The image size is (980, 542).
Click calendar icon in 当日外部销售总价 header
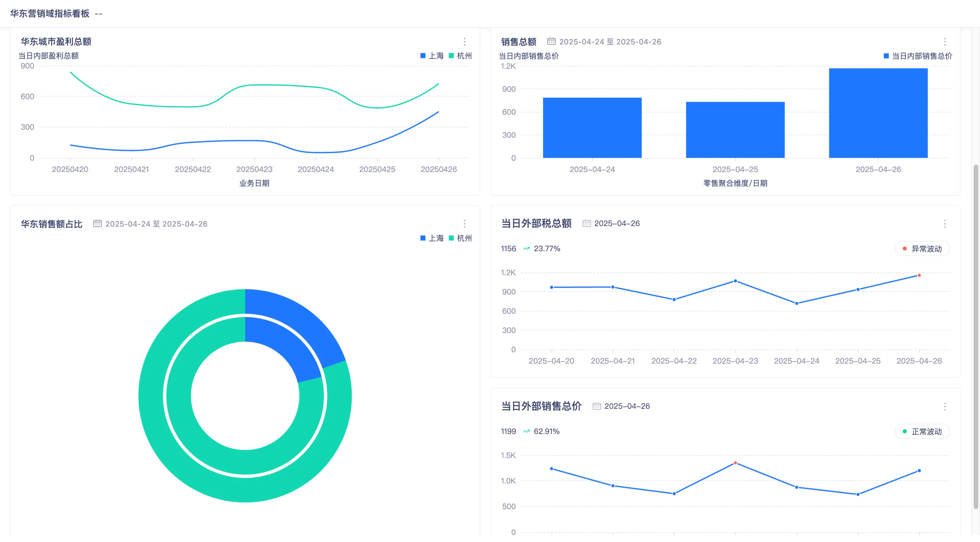tap(597, 406)
